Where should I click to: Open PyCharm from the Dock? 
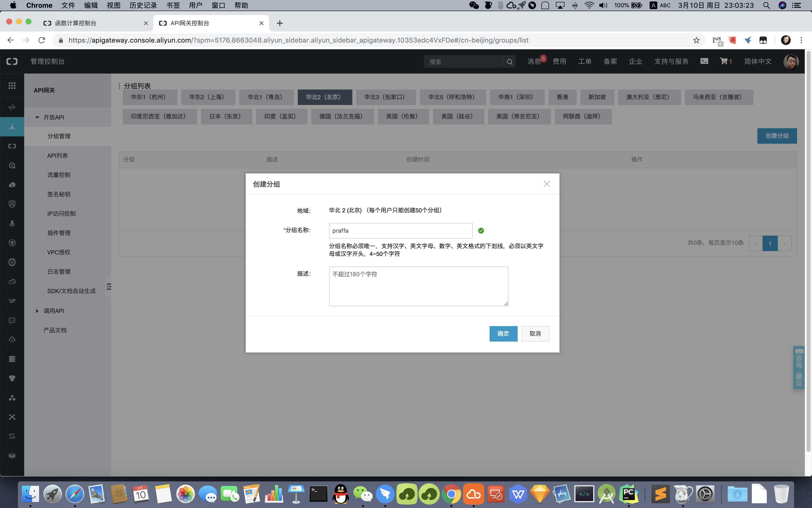tap(629, 494)
